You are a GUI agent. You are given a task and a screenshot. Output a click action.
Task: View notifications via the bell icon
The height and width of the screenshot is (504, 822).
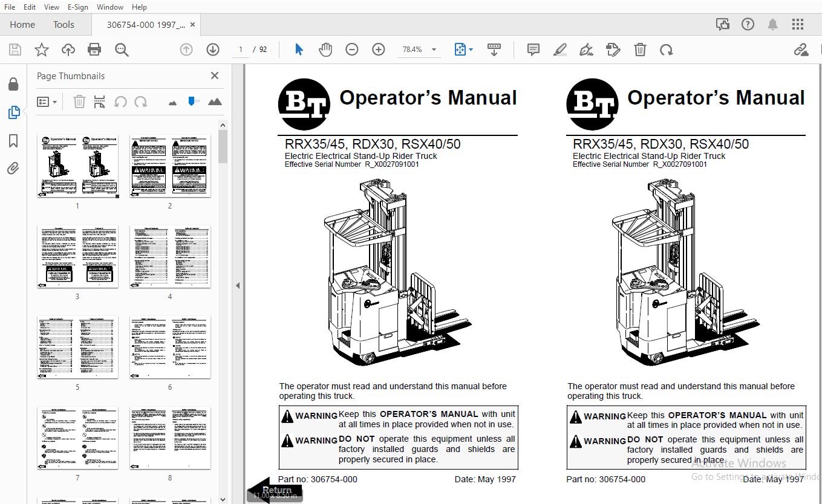click(772, 24)
